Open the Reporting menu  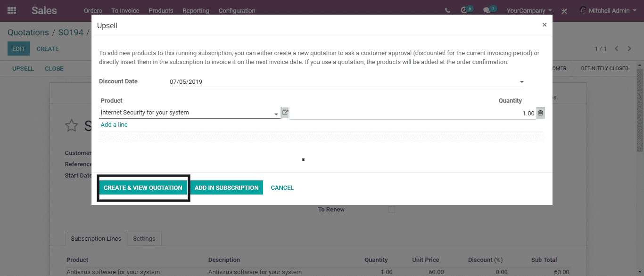(196, 10)
